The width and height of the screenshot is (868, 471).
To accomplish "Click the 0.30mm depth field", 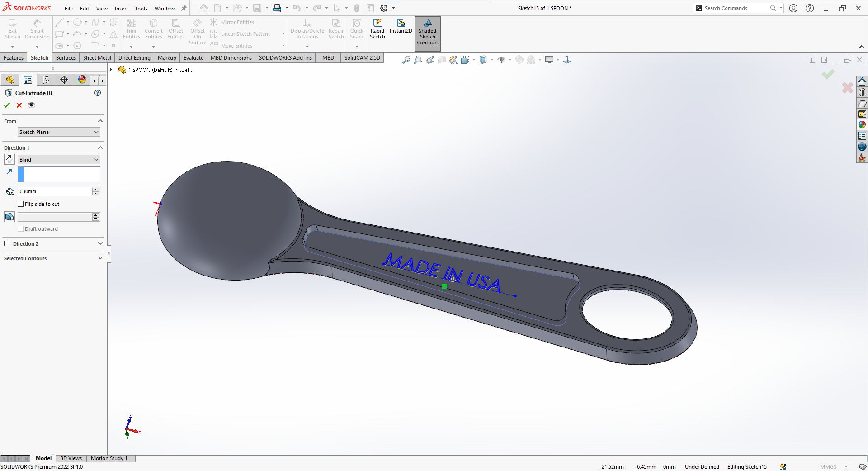I will [55, 191].
